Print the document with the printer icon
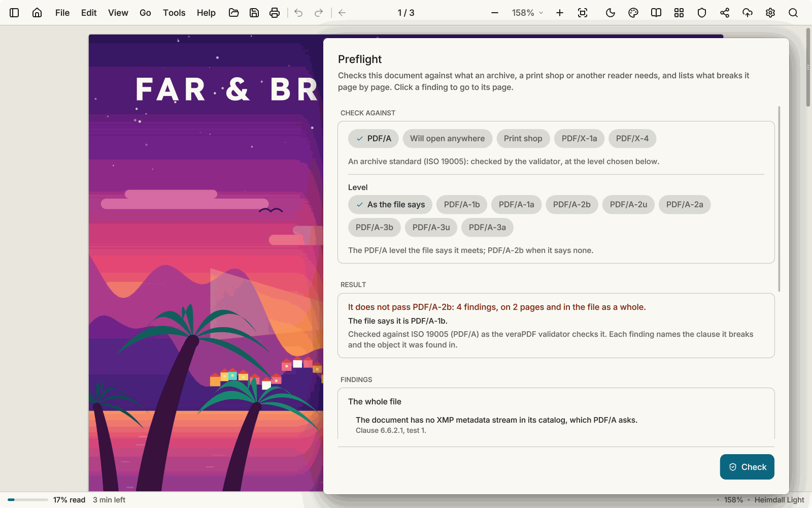812x508 pixels. 275,13
